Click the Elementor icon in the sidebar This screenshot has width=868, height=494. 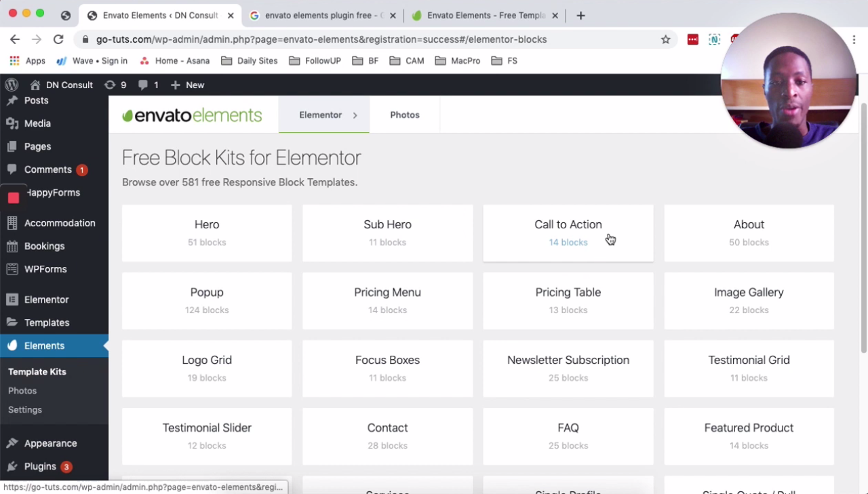[x=12, y=300]
